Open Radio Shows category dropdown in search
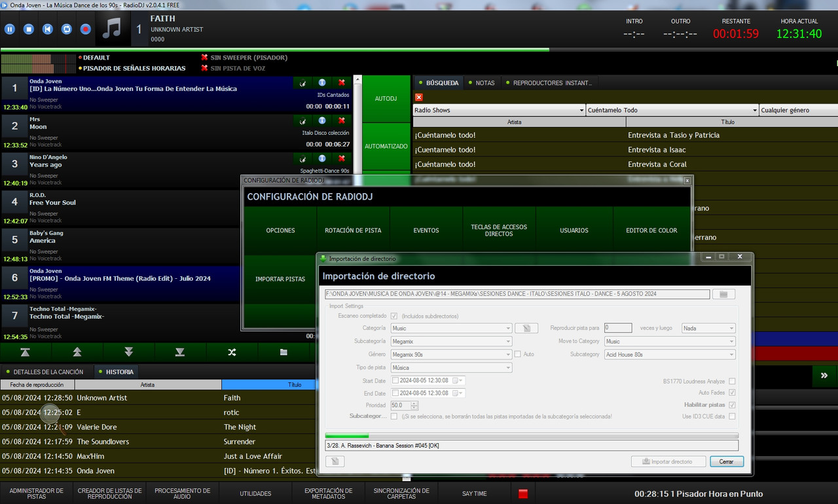 click(499, 110)
